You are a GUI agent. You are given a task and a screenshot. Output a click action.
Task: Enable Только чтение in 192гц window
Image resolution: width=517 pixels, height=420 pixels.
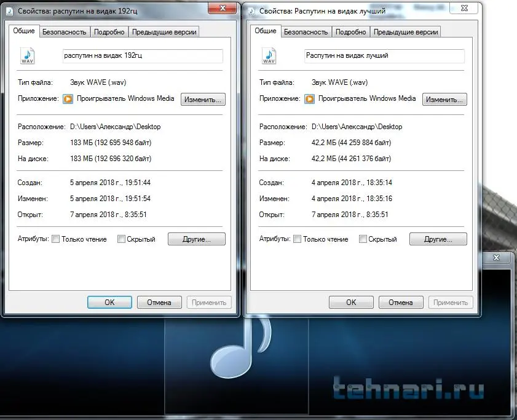(x=56, y=239)
